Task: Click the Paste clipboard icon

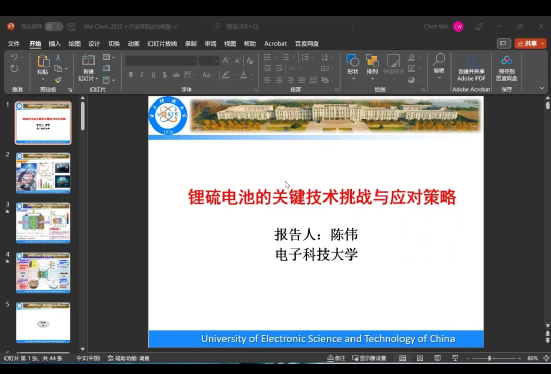Action: (x=43, y=61)
